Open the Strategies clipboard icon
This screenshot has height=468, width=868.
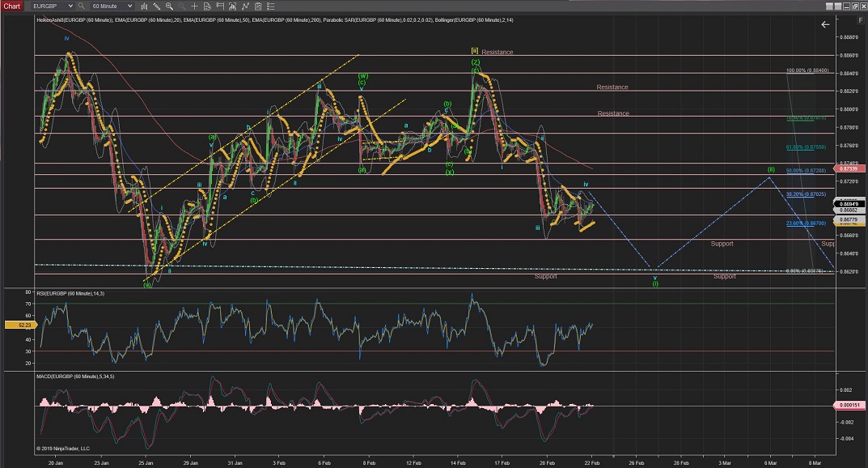pyautogui.click(x=258, y=6)
